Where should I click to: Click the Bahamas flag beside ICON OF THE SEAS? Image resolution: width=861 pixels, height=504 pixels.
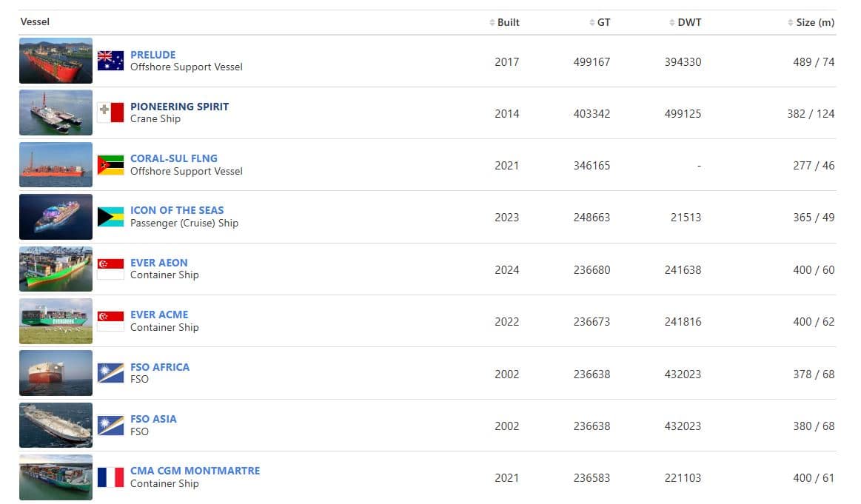pos(110,217)
